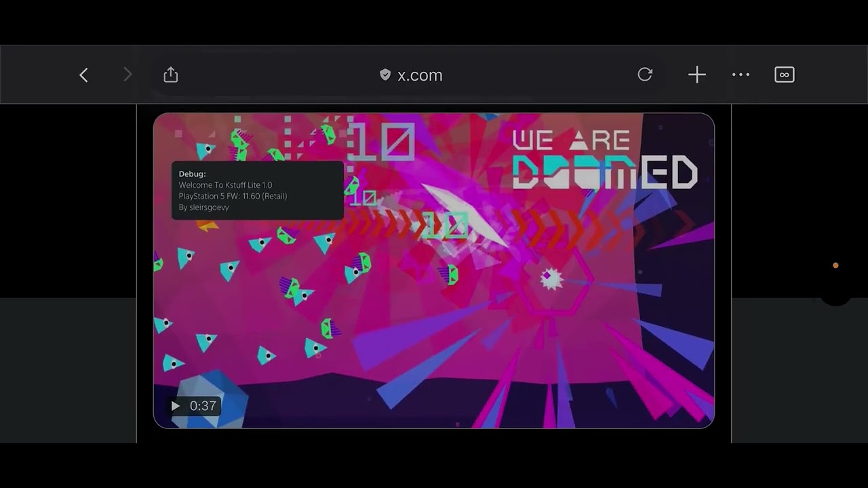Screen dimensions: 868x488
Task: Click the x.com address bar
Action: point(411,75)
